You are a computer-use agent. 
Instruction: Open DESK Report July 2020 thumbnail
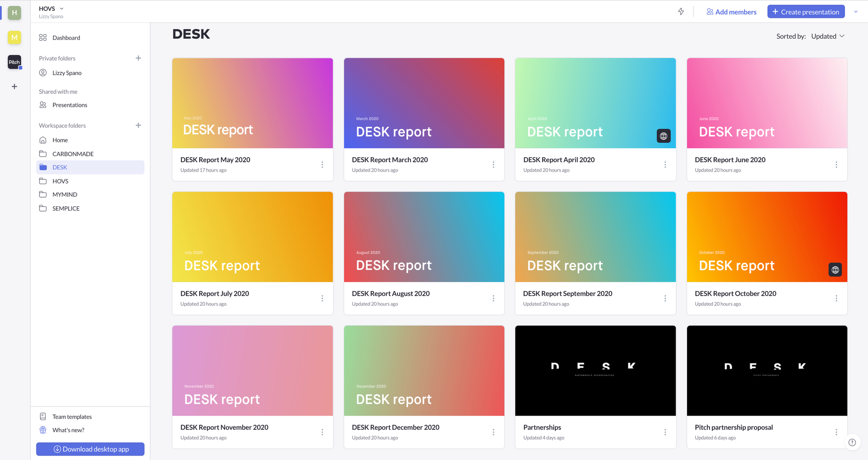253,237
